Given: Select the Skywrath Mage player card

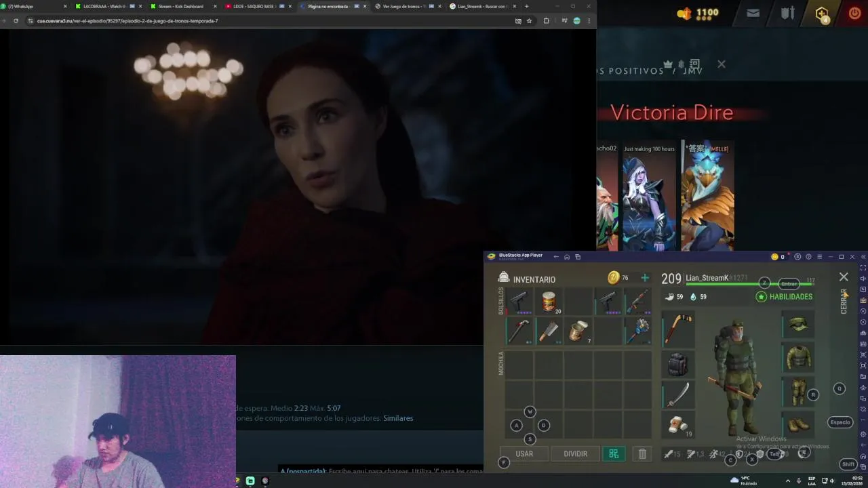Looking at the screenshot, I should [707, 197].
